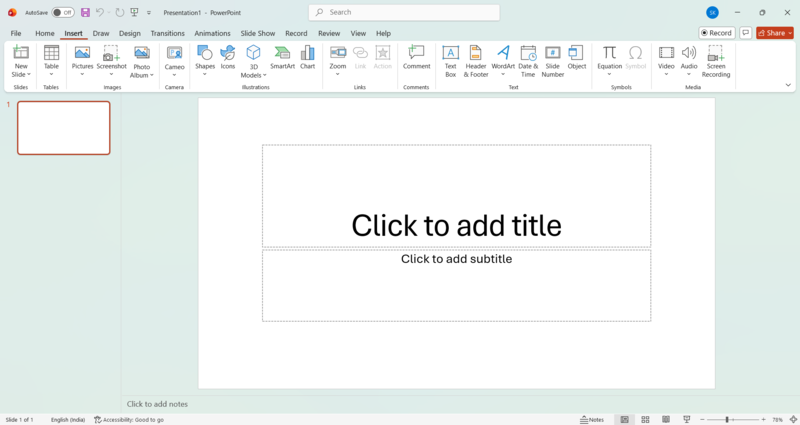Start Screen Recording
This screenshot has height=425, width=800.
716,61
